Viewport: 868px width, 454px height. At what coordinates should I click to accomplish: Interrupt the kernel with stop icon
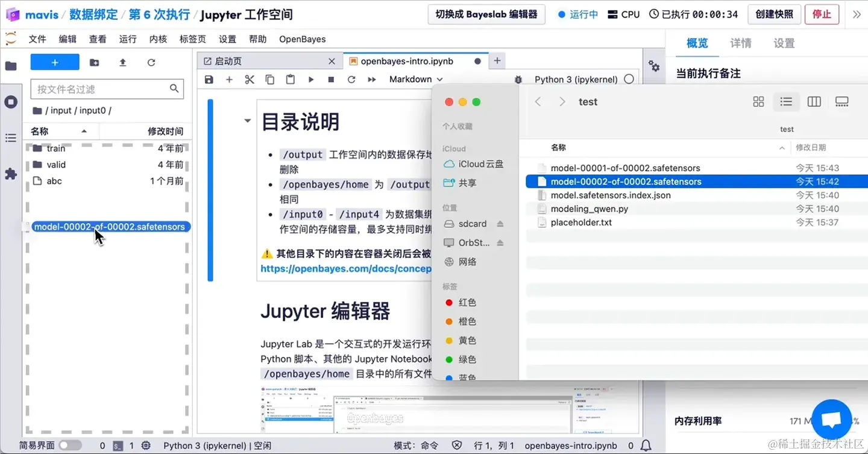tap(331, 80)
